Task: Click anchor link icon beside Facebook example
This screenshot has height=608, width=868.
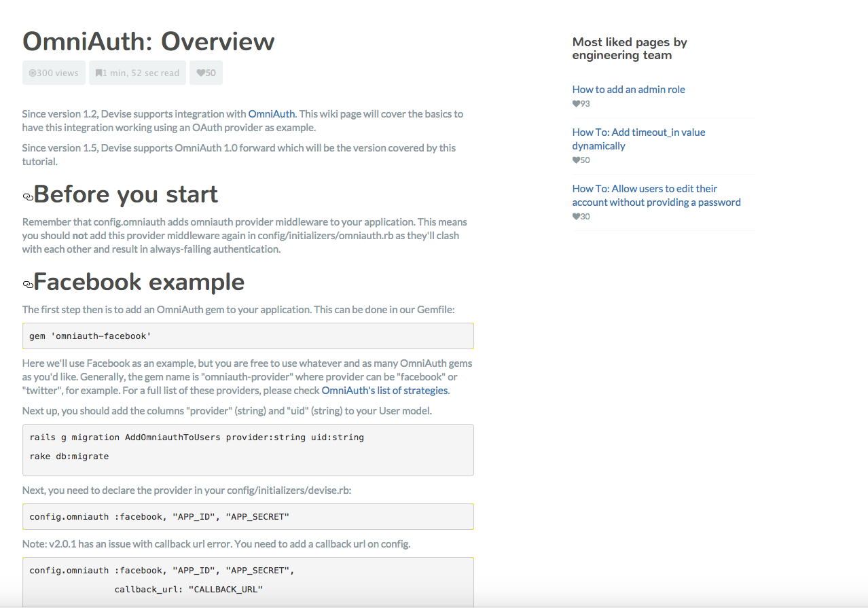Action: pyautogui.click(x=28, y=284)
